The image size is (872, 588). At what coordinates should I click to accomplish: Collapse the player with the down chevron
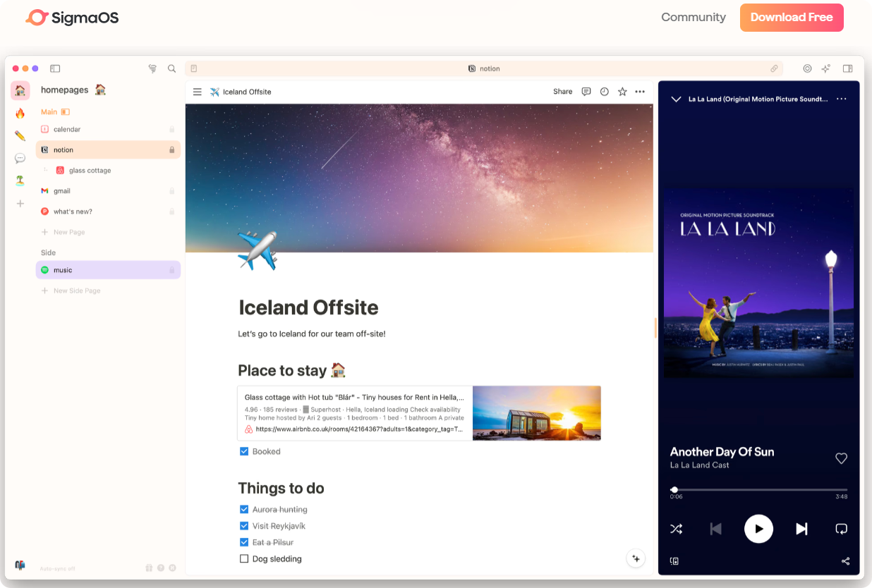[x=675, y=99]
